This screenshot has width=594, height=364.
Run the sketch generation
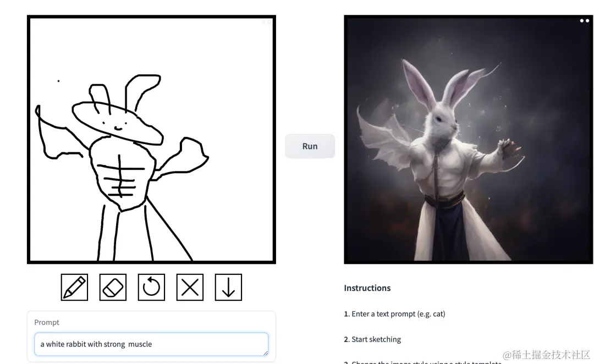[310, 146]
